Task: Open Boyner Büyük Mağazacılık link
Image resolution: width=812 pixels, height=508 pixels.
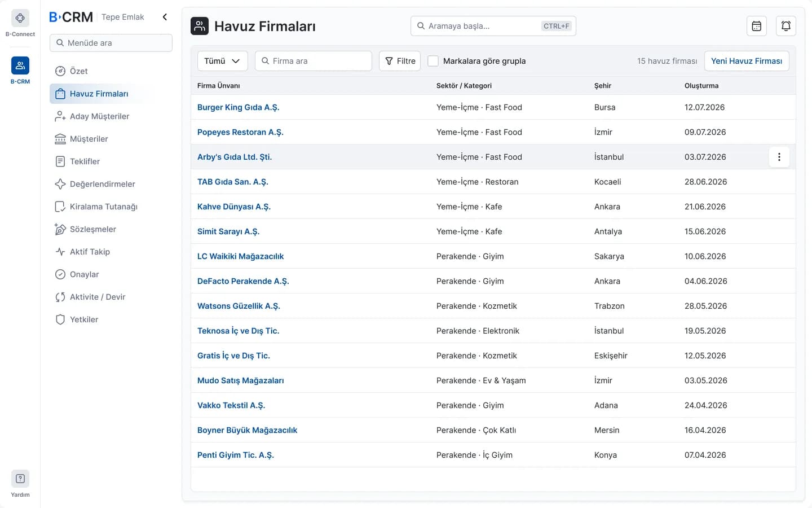Action: click(247, 430)
